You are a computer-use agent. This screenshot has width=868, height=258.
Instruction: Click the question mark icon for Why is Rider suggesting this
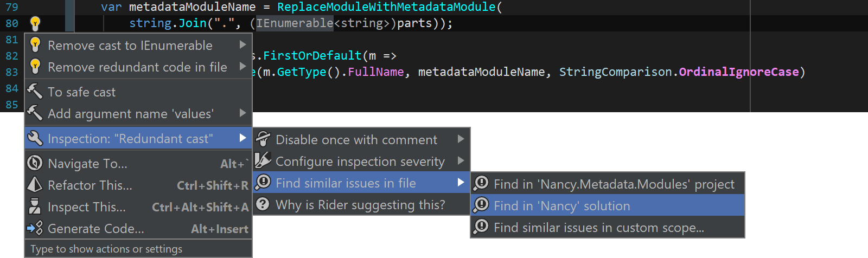pyautogui.click(x=263, y=204)
